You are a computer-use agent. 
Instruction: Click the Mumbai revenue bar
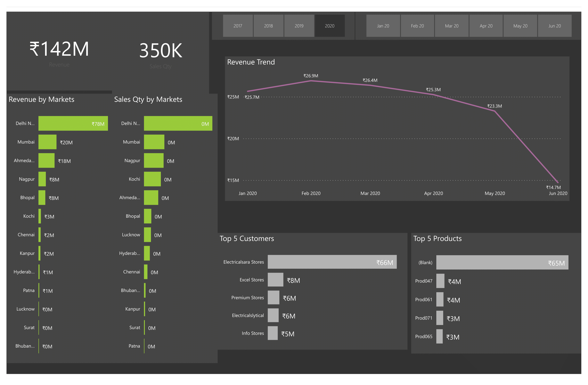47,142
